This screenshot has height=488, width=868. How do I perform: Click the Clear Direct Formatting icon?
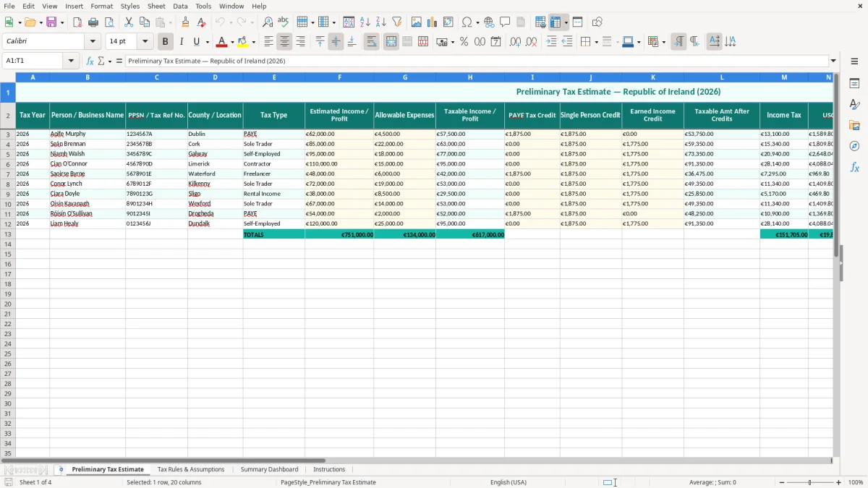point(202,22)
